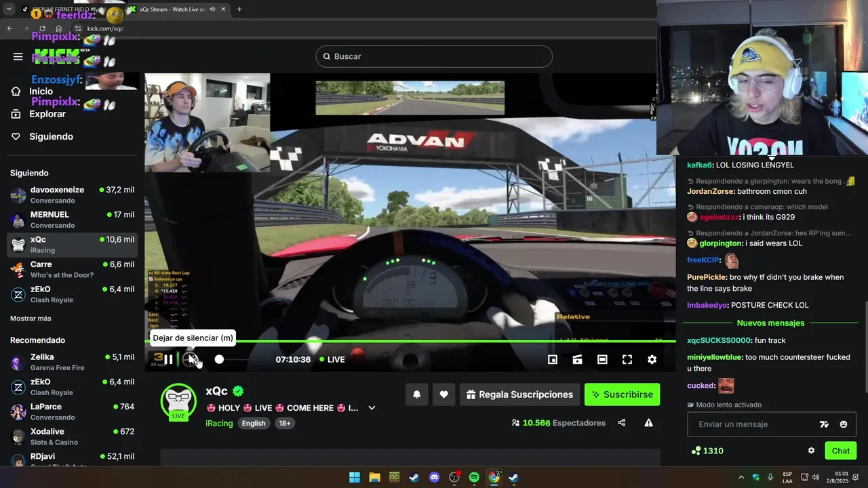Screen dimensions: 868x488
Task: Open chat translation icon in message box
Action: [824, 424]
